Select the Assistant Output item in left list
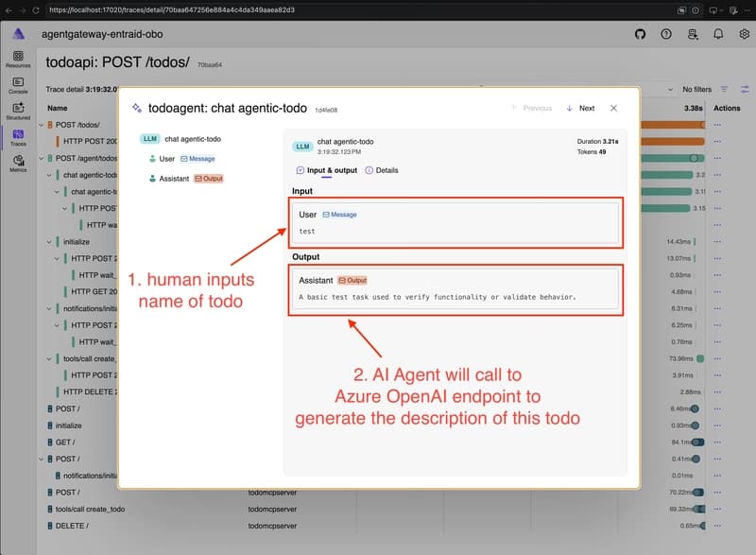The image size is (756, 555). pos(186,179)
